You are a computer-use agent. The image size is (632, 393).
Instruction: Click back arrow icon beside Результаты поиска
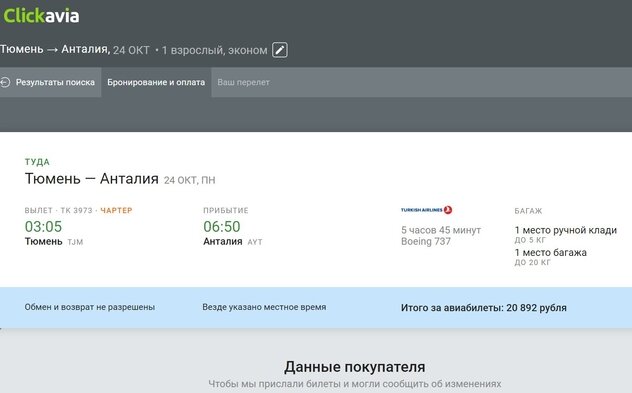point(5,82)
